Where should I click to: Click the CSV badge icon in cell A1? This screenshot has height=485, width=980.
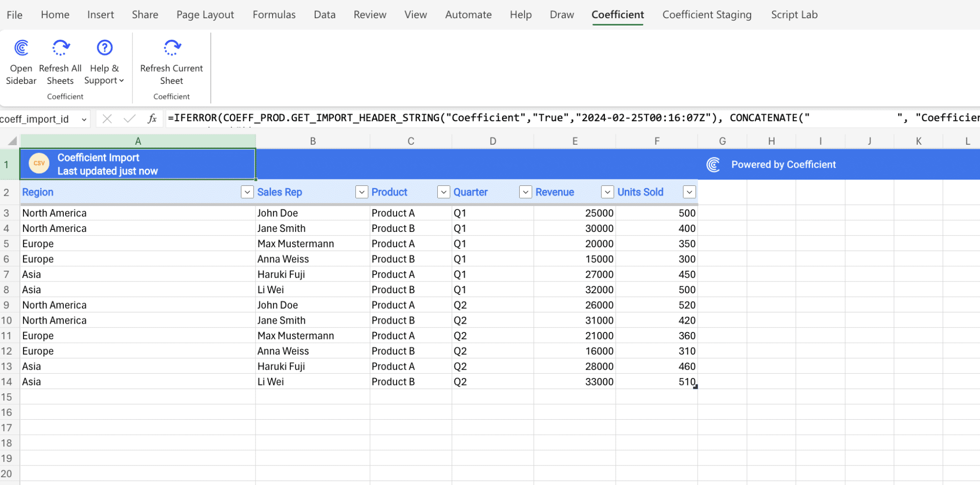(x=39, y=163)
